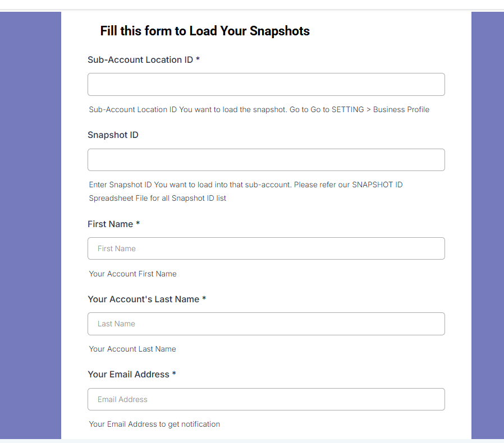504x443 pixels.
Task: Click the First Name input field
Action: point(266,248)
